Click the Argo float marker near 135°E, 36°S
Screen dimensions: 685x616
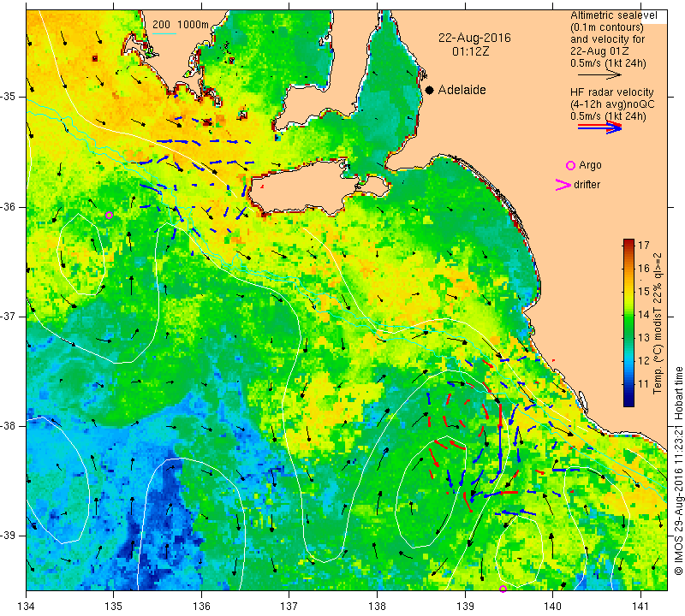[110, 215]
